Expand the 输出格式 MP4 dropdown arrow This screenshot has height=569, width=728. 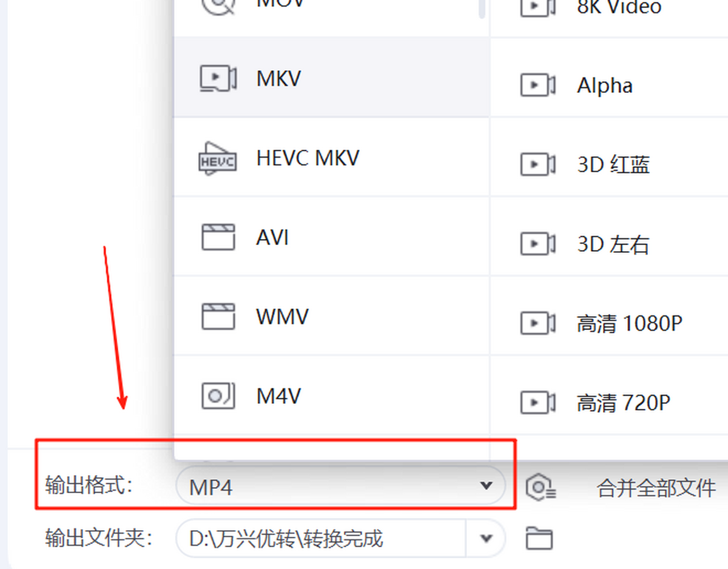click(485, 486)
